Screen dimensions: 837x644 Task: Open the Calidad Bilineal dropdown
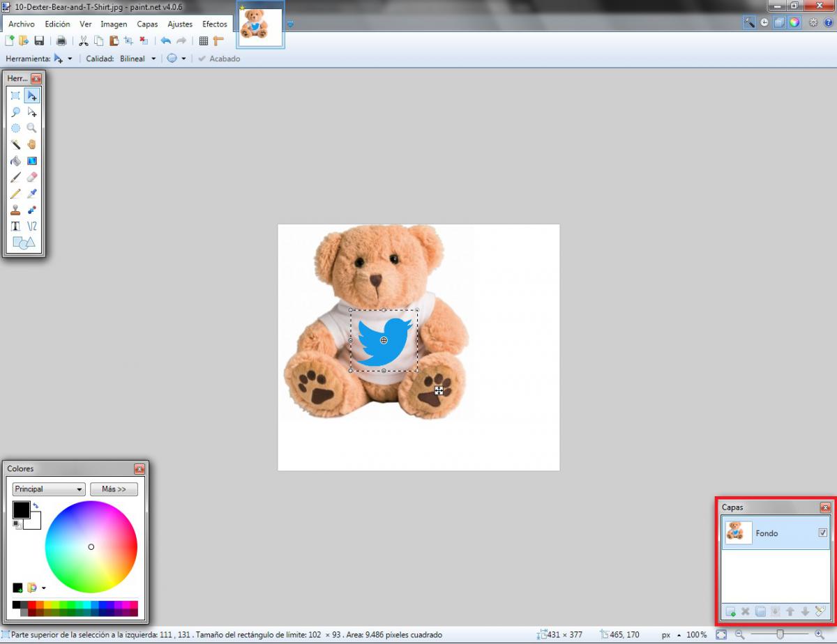pos(137,59)
